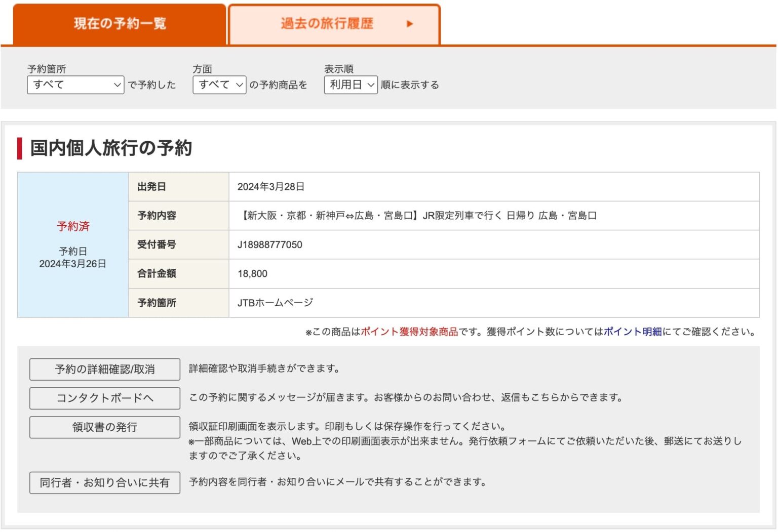Switch to the 現在の予約一覧 tab
778x532 pixels.
(120, 24)
